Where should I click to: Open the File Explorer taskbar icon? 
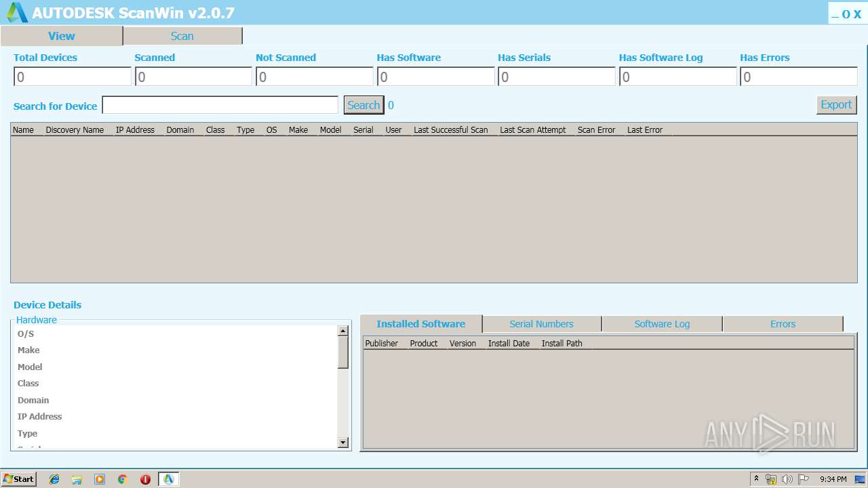[77, 479]
